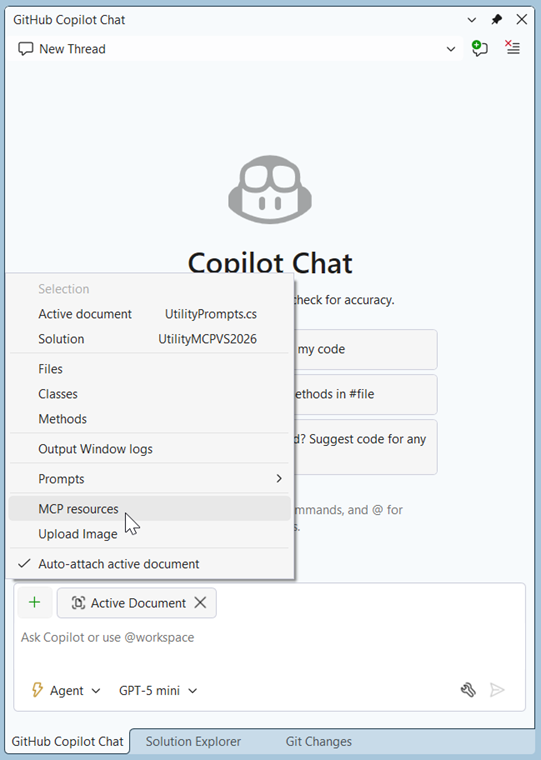
Task: Open the GPT-5 mini model picker
Action: click(158, 690)
